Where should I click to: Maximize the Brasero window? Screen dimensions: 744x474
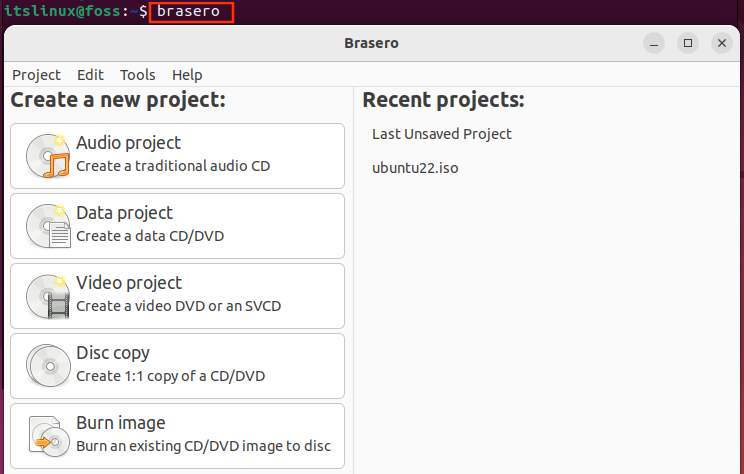pos(688,43)
